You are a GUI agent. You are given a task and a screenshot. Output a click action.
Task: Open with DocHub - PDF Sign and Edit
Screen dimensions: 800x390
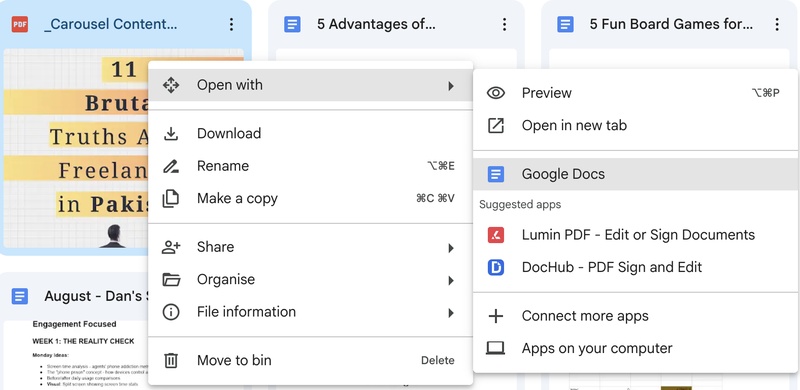tap(636, 267)
